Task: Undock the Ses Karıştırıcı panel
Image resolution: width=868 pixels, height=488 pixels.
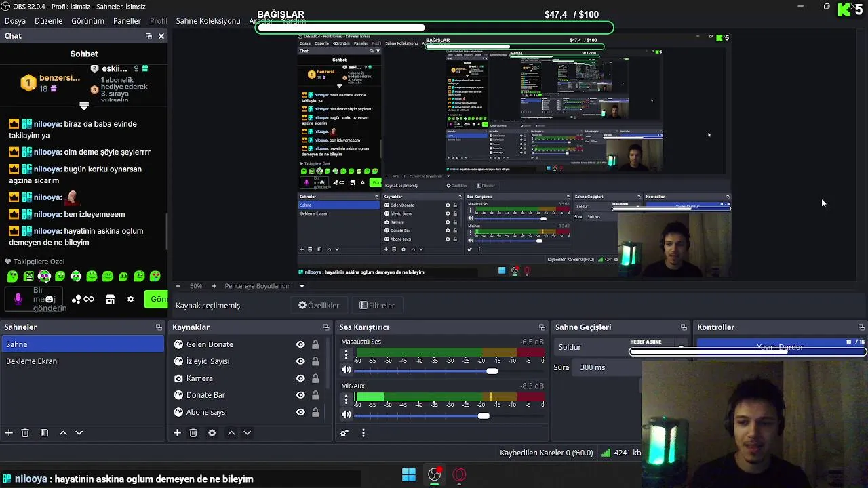Action: click(x=542, y=327)
